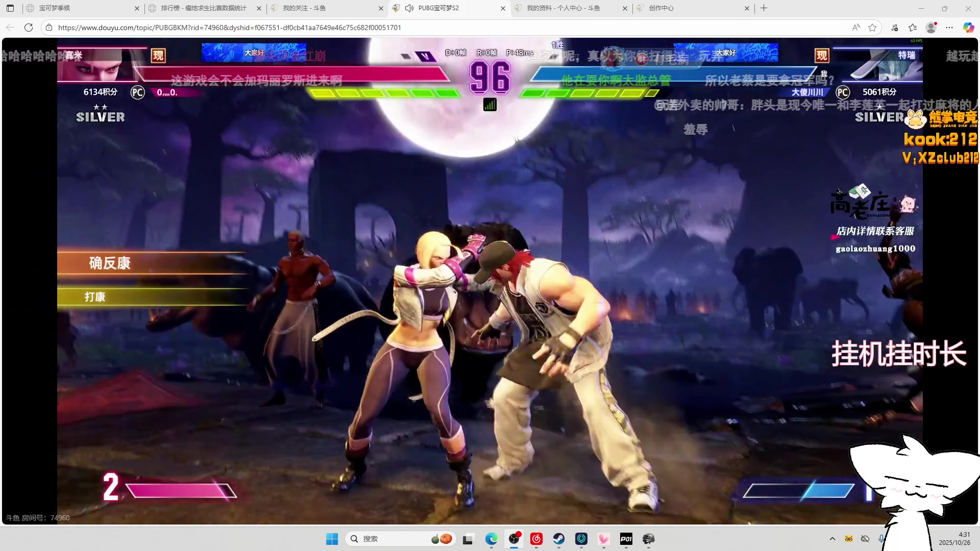This screenshot has height=551, width=980.
Task: View site information lock icon
Action: pos(49,28)
